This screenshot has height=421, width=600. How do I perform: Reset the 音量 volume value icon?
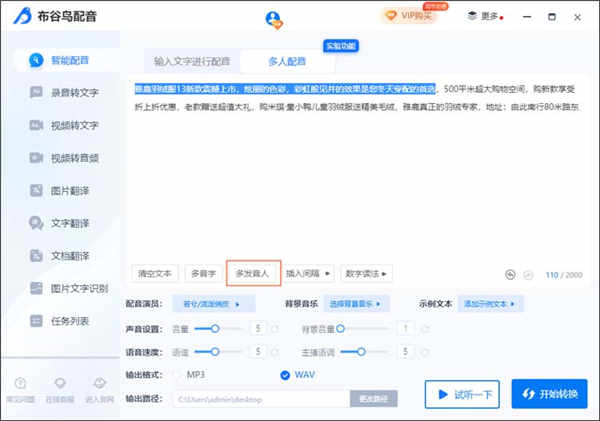(x=275, y=329)
